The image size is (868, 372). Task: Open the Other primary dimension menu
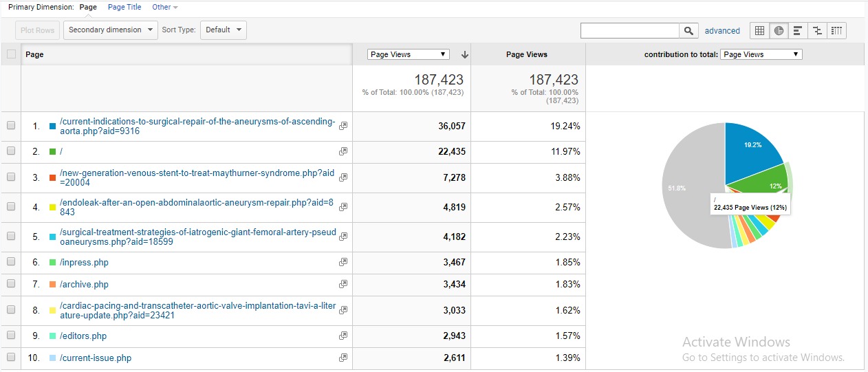[x=164, y=7]
